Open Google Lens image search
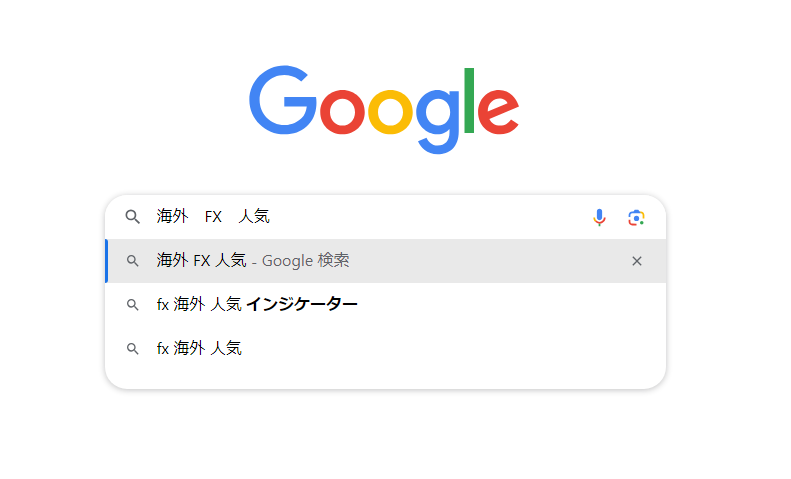 [636, 217]
